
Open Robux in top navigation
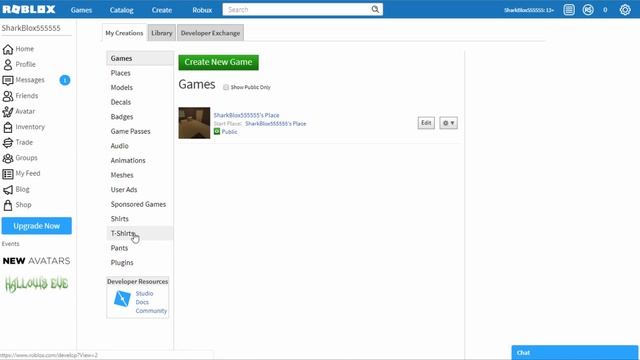202,10
